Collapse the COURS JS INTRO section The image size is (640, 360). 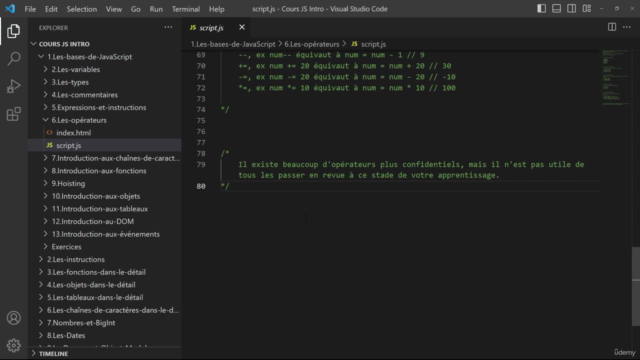105,44
